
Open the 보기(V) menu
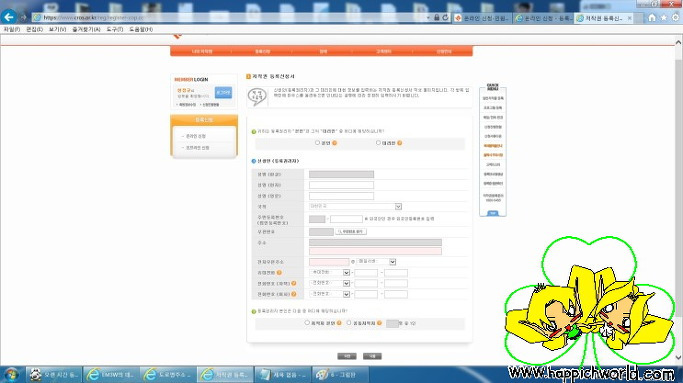pyautogui.click(x=57, y=29)
